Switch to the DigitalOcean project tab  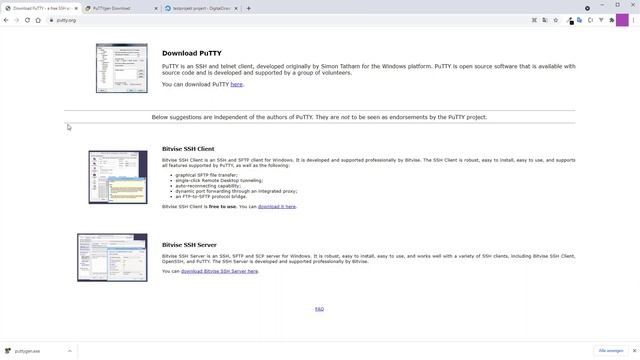(x=202, y=8)
